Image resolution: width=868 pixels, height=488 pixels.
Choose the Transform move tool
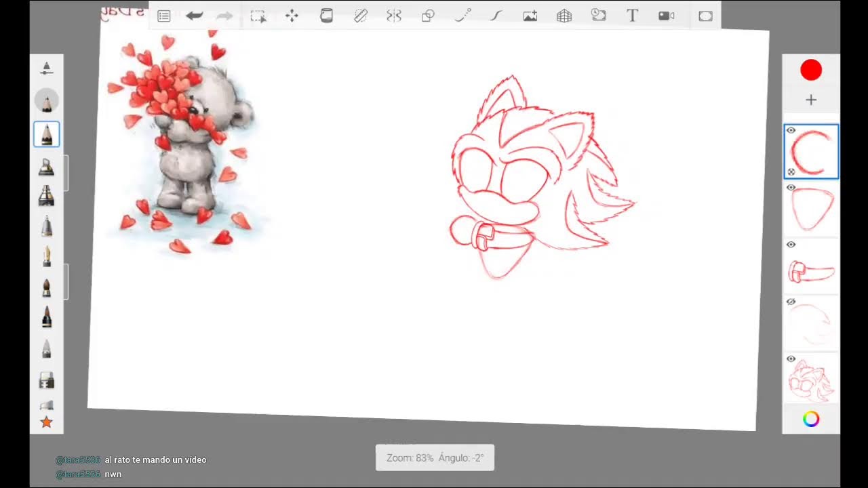coord(292,16)
